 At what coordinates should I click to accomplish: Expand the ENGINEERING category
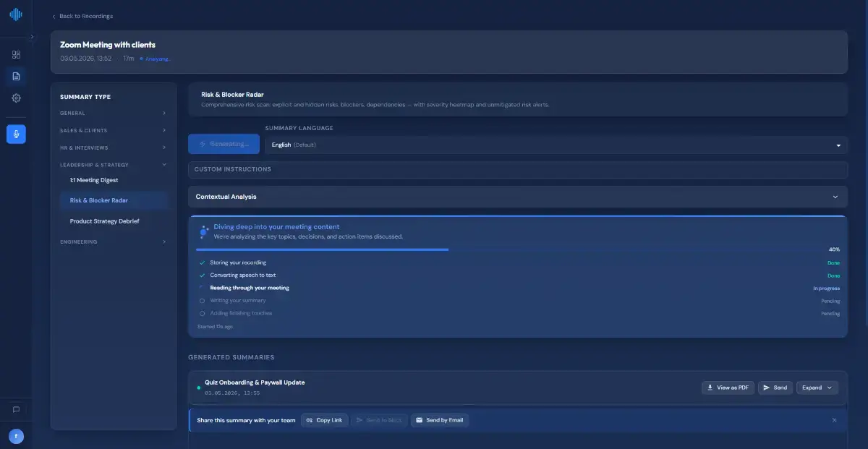click(x=113, y=241)
